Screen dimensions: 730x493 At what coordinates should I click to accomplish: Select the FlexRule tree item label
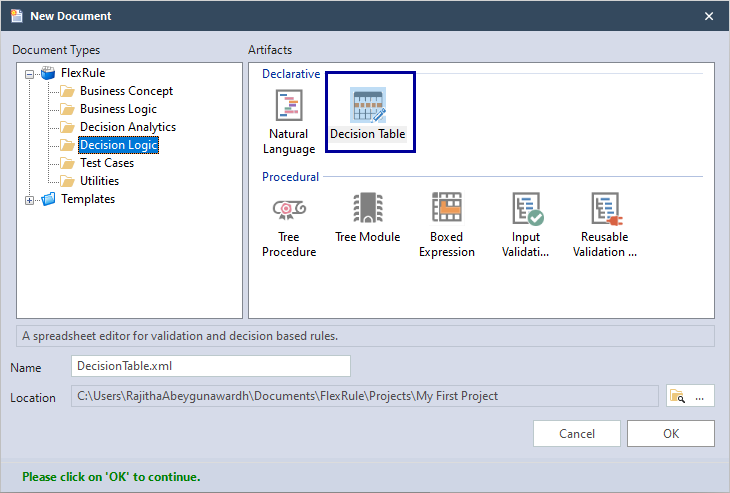(x=83, y=73)
